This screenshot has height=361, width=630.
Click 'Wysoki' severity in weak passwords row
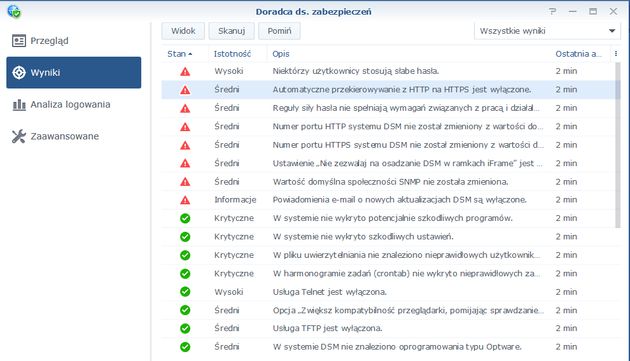229,71
